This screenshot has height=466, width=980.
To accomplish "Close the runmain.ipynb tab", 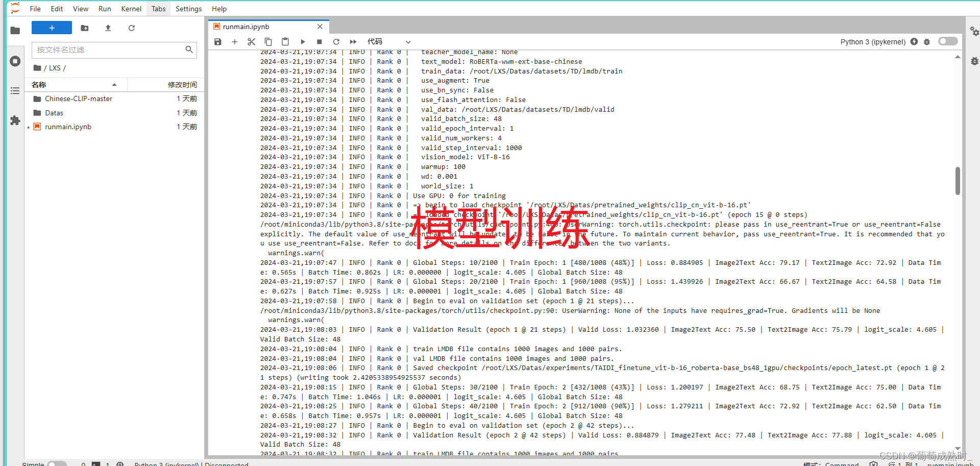I will (x=320, y=27).
